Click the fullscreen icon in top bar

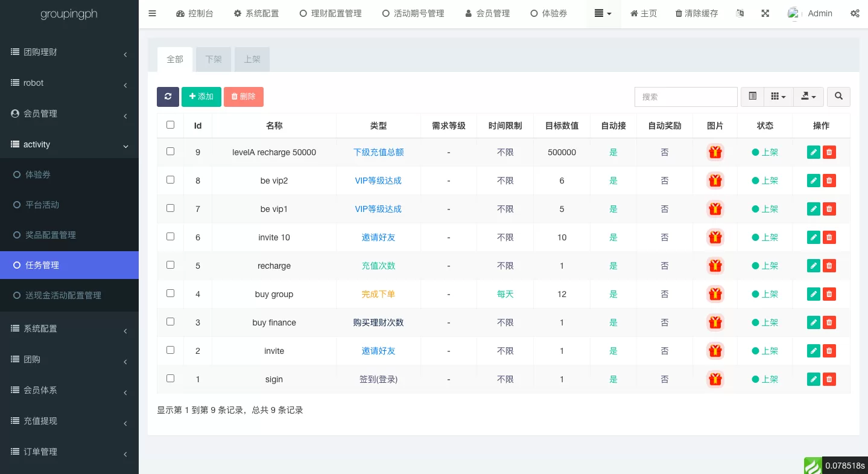pos(765,13)
